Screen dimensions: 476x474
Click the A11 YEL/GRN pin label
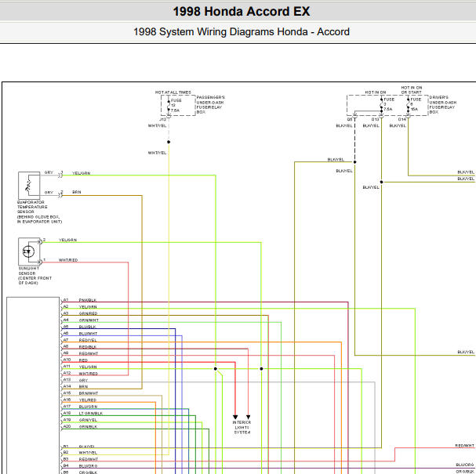[79, 367]
